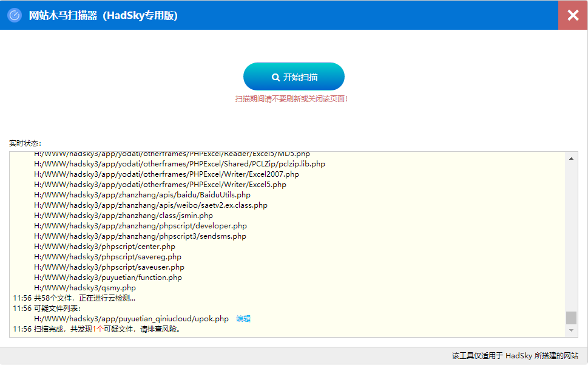Viewport: 588px width, 365px height.
Task: Select the Writer/Excel2007.php path line
Action: [166, 174]
